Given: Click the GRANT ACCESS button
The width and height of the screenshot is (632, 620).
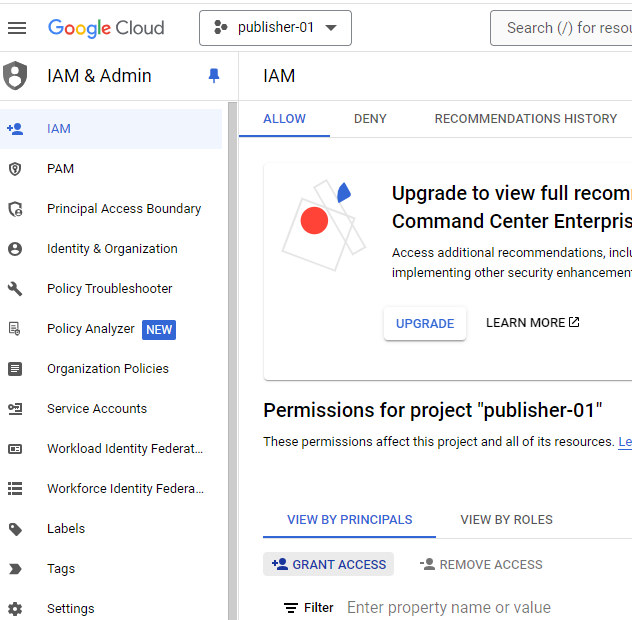Looking at the screenshot, I should pyautogui.click(x=328, y=564).
